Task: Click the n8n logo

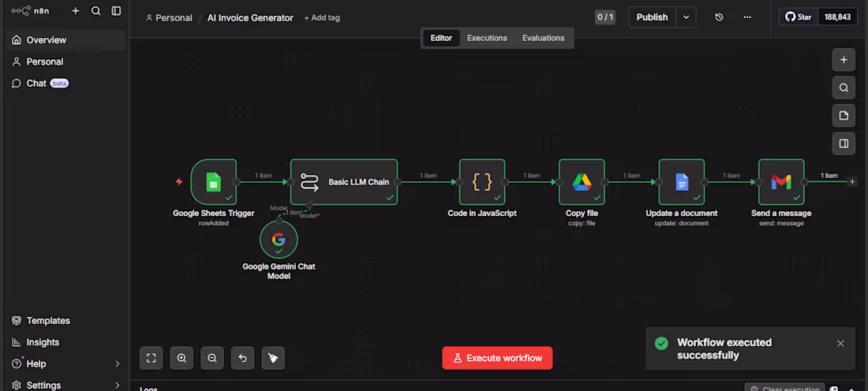Action: [30, 10]
